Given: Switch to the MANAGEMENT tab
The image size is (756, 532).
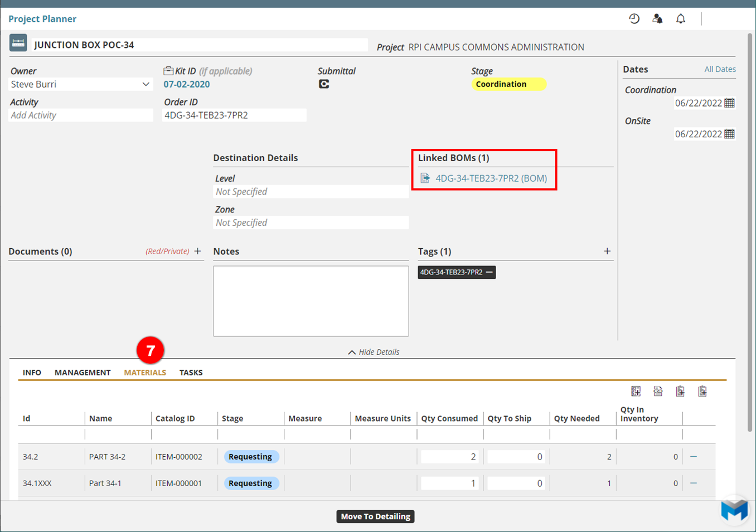Looking at the screenshot, I should pyautogui.click(x=83, y=373).
